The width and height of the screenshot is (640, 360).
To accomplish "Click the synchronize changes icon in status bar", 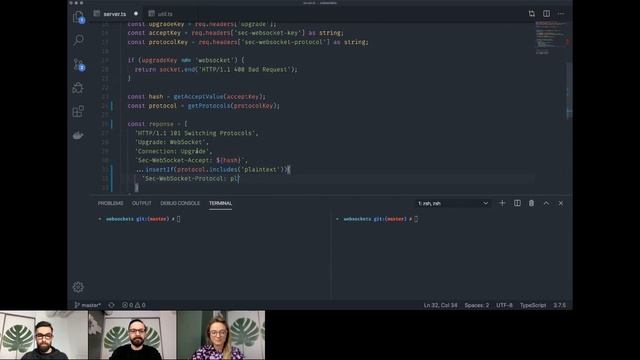I will coord(111,305).
